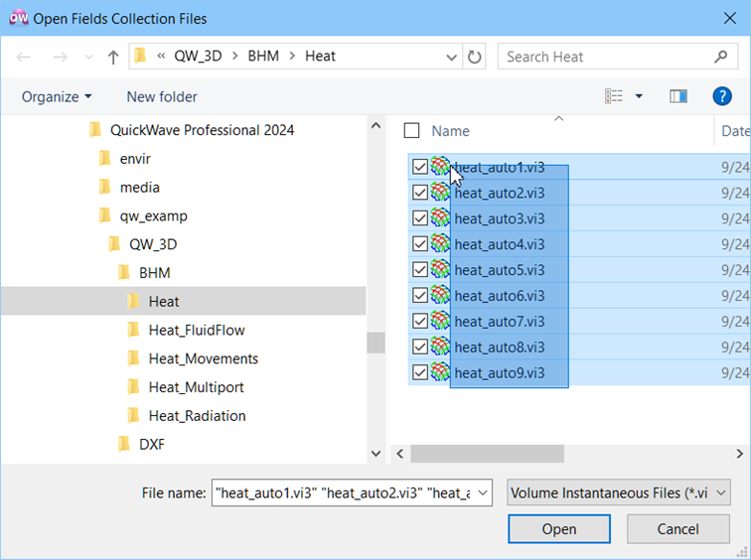
Task: Click the chevron after QW_3D in path
Action: [x=234, y=56]
